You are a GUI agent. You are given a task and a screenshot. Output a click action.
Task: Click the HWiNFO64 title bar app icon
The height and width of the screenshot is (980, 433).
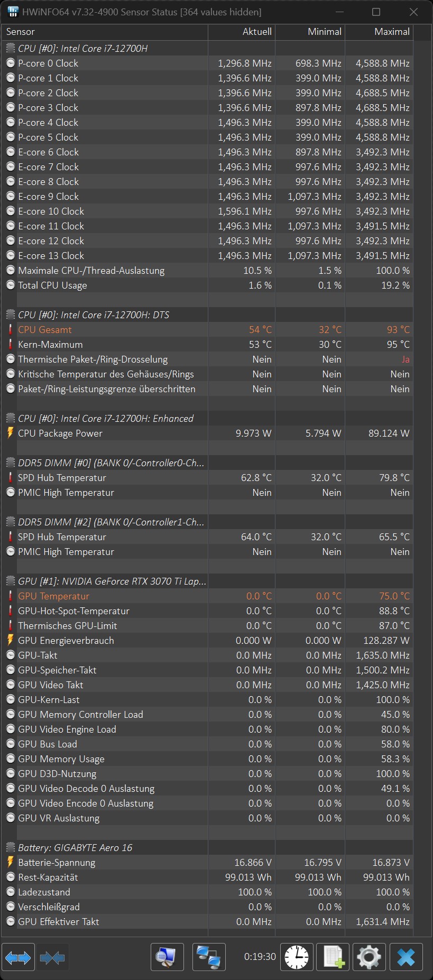pyautogui.click(x=13, y=12)
